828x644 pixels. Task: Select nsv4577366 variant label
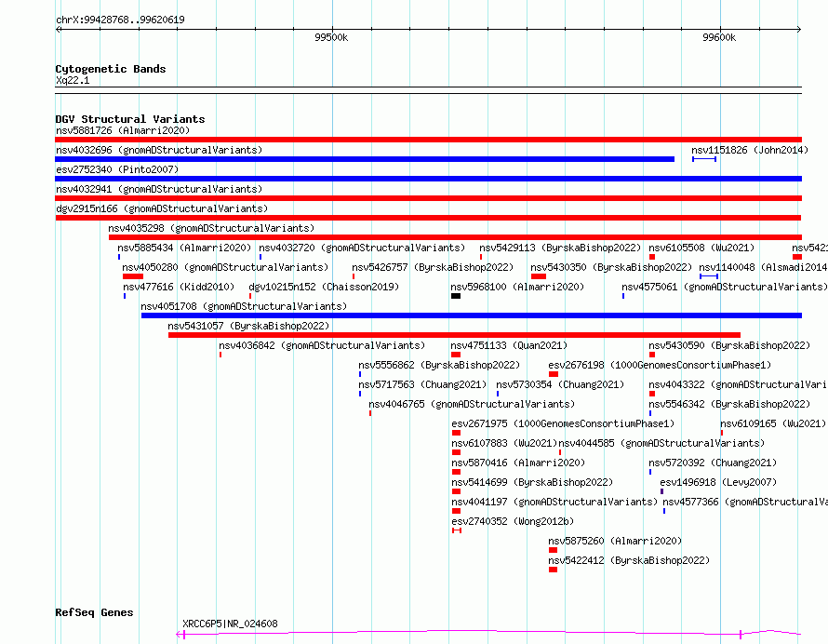[x=745, y=502]
